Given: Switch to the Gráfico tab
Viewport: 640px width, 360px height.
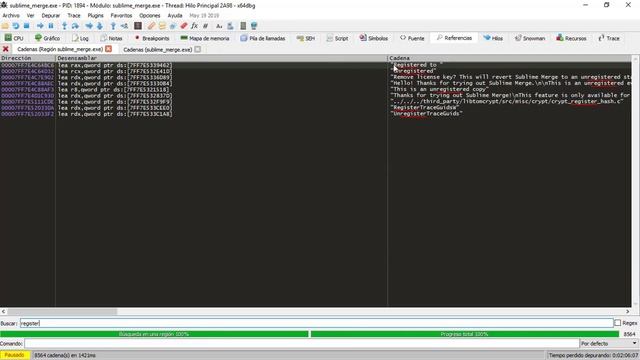Looking at the screenshot, I should (x=47, y=38).
